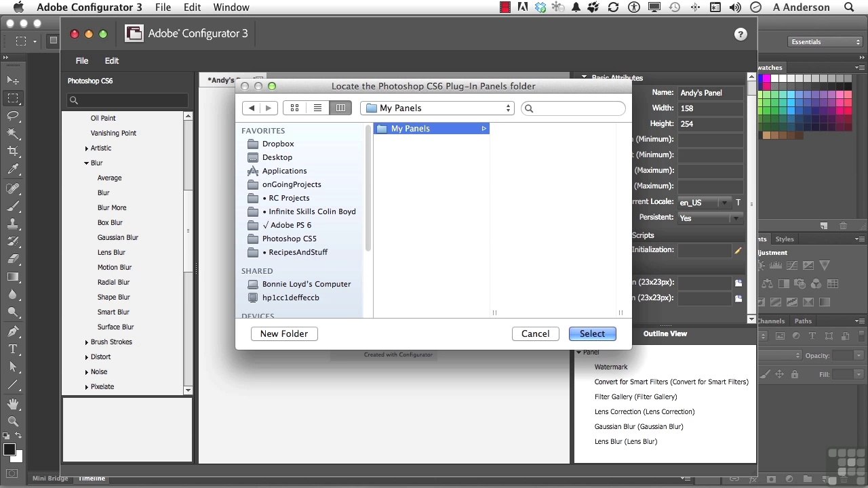868x488 pixels.
Task: Select the Eraser tool
Action: (x=13, y=258)
